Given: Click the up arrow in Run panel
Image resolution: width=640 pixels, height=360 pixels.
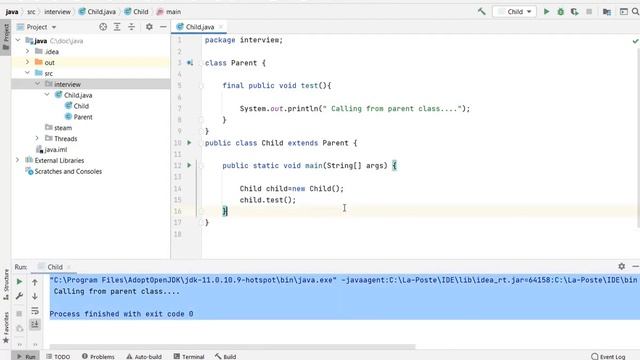Looking at the screenshot, I should 35,282.
